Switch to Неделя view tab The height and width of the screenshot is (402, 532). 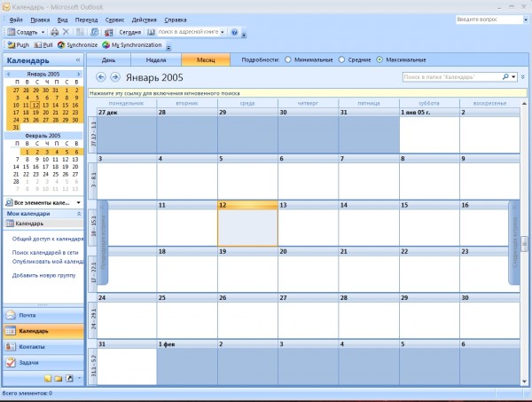tap(156, 59)
